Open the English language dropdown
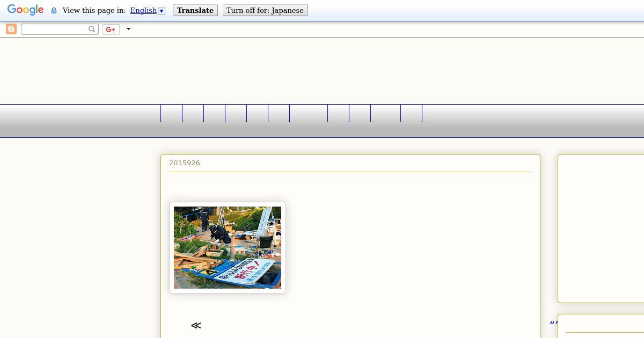 [148, 11]
